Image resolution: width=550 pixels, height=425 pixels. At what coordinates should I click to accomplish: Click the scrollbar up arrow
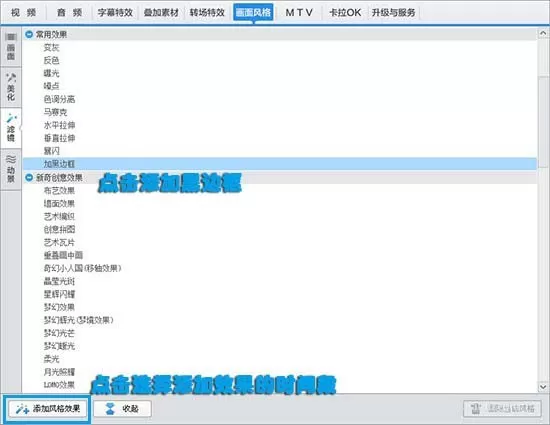(x=543, y=33)
